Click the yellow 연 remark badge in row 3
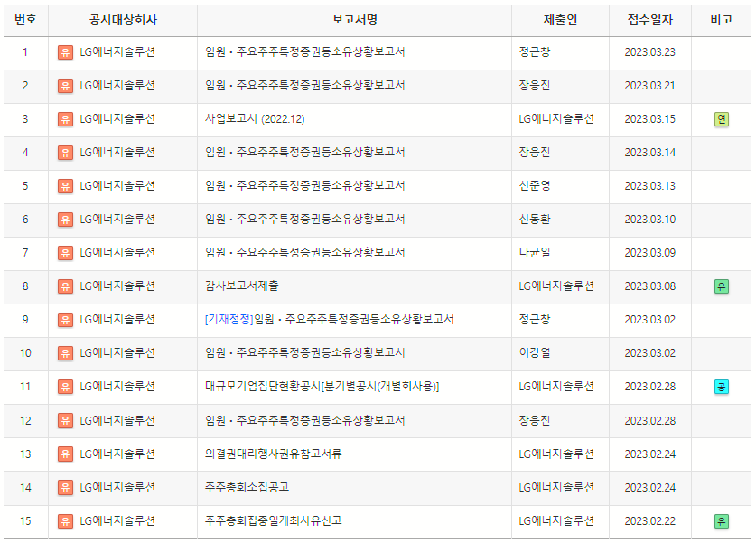Screen dimensions: 756x543 [722, 119]
